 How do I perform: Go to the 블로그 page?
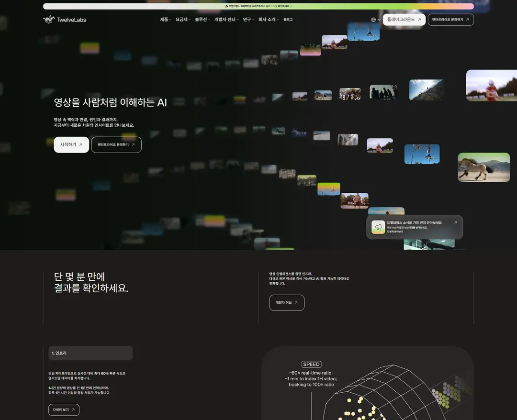288,20
